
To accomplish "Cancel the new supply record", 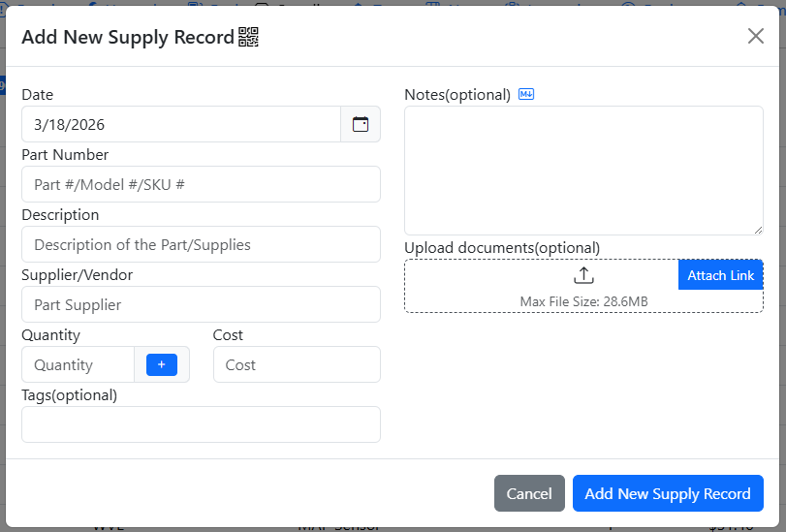I will tap(529, 493).
